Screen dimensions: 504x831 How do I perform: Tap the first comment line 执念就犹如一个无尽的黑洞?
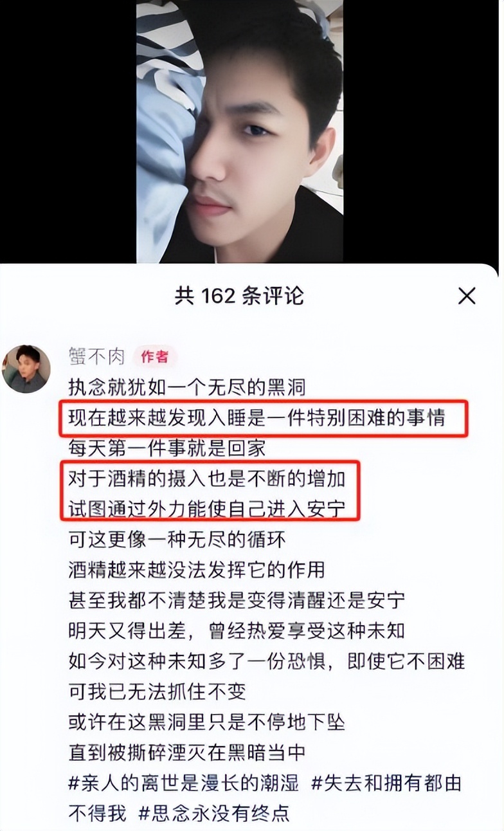coord(187,388)
